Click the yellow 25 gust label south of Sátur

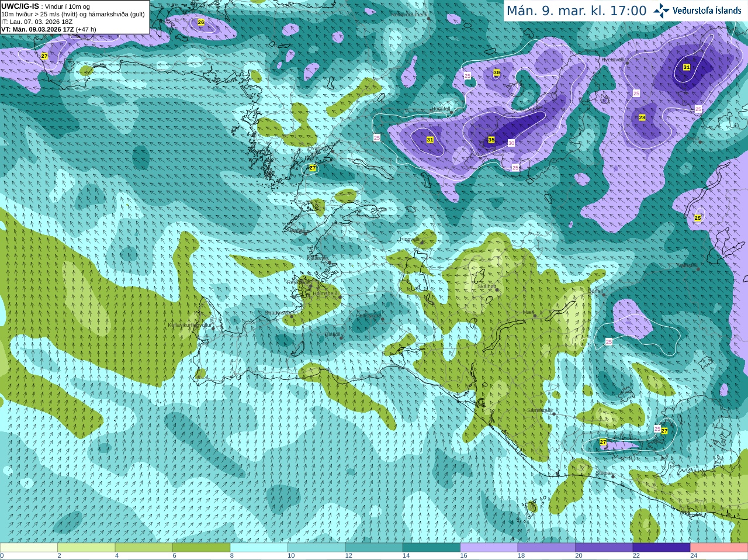[698, 218]
